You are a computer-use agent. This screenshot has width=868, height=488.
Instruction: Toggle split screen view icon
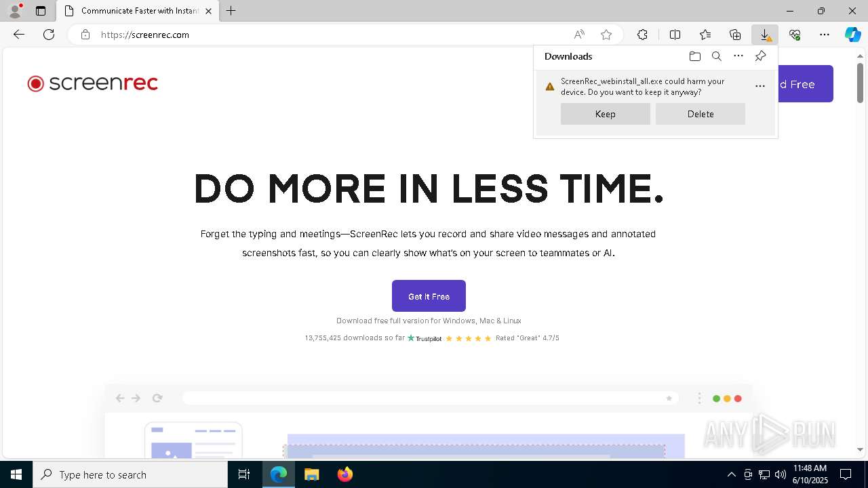[x=675, y=35]
